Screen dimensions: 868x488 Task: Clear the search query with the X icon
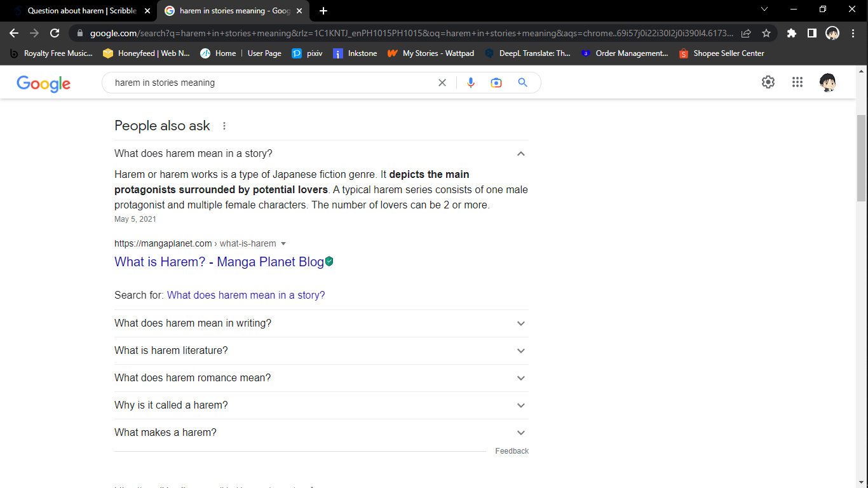442,82
